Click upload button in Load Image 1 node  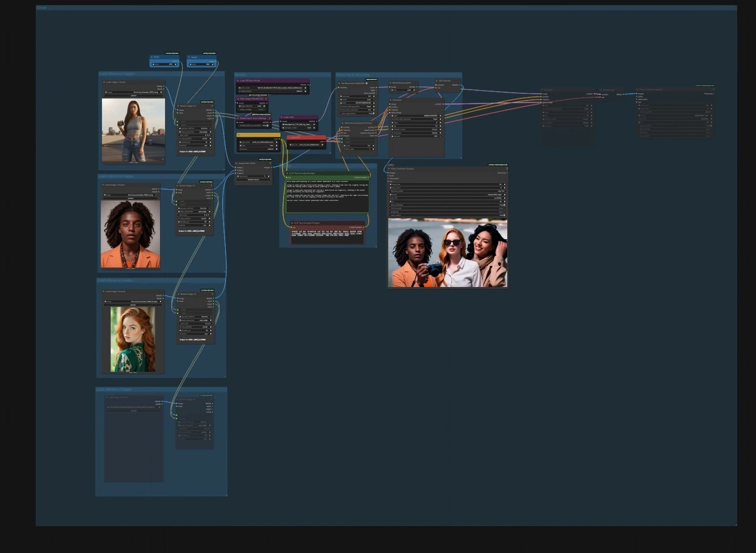[133, 95]
